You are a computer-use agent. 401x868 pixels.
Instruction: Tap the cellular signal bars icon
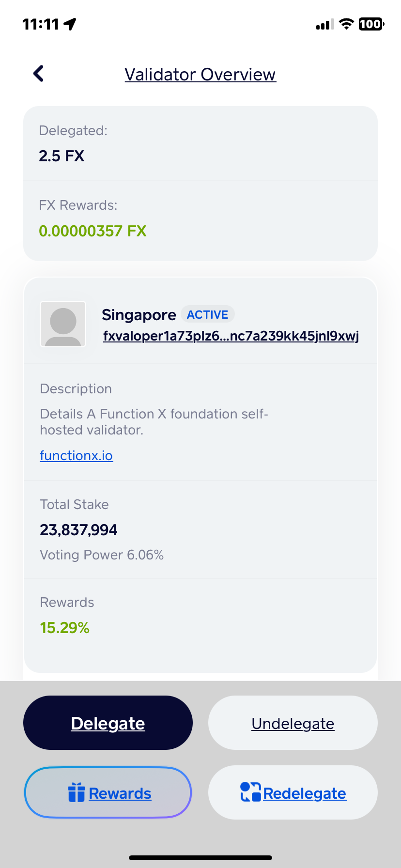(325, 24)
